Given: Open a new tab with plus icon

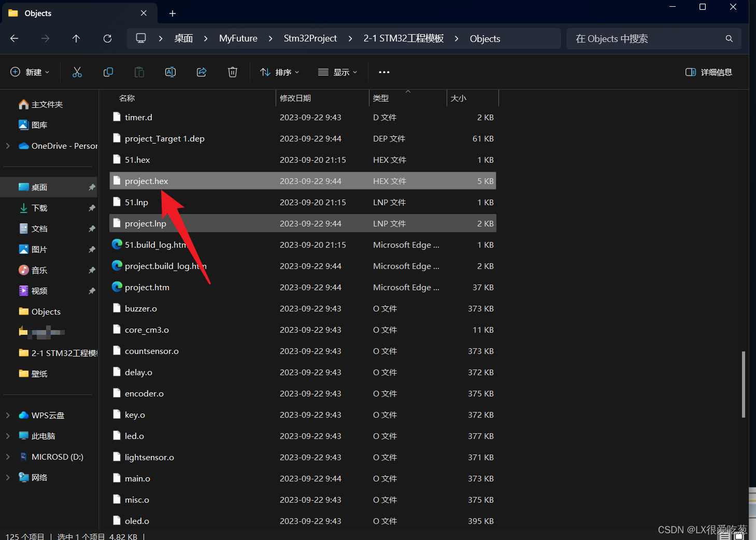Looking at the screenshot, I should tap(173, 13).
